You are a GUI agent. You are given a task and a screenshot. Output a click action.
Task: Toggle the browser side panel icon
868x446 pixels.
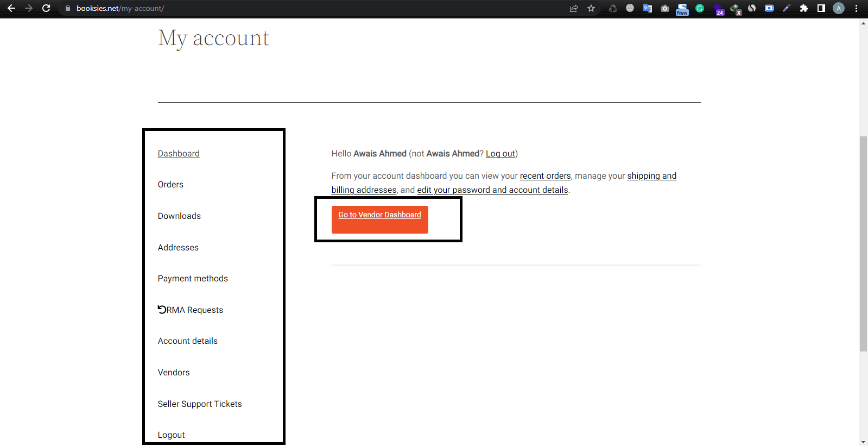tap(821, 8)
